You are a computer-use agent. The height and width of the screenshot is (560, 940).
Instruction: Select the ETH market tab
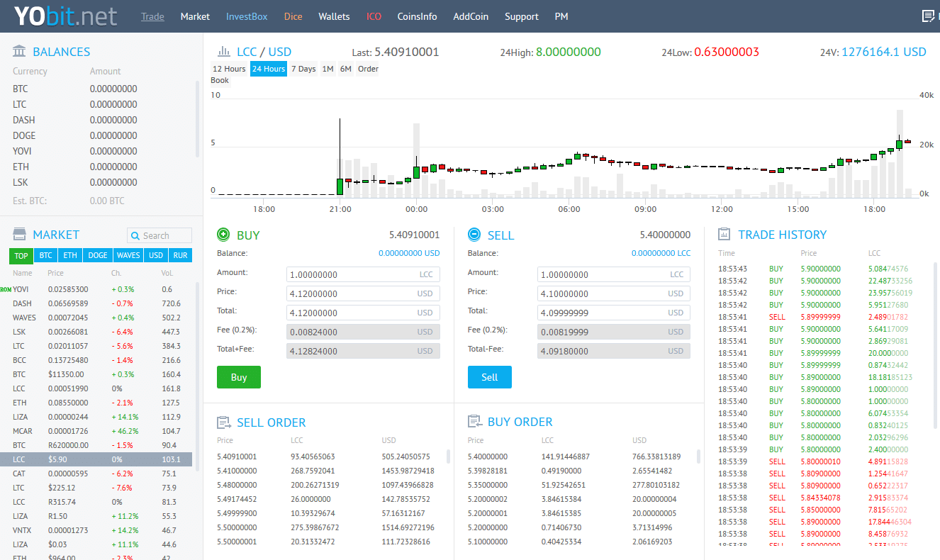pos(70,255)
